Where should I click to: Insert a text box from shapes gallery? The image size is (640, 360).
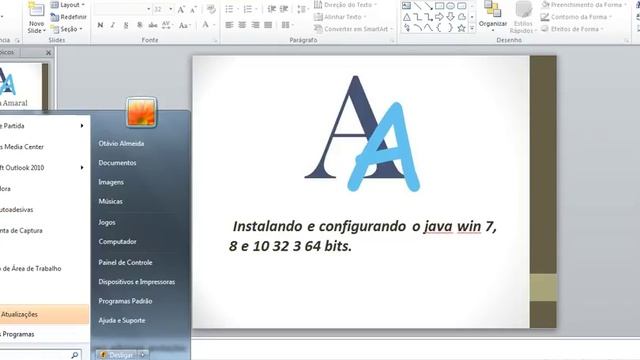(406, 6)
